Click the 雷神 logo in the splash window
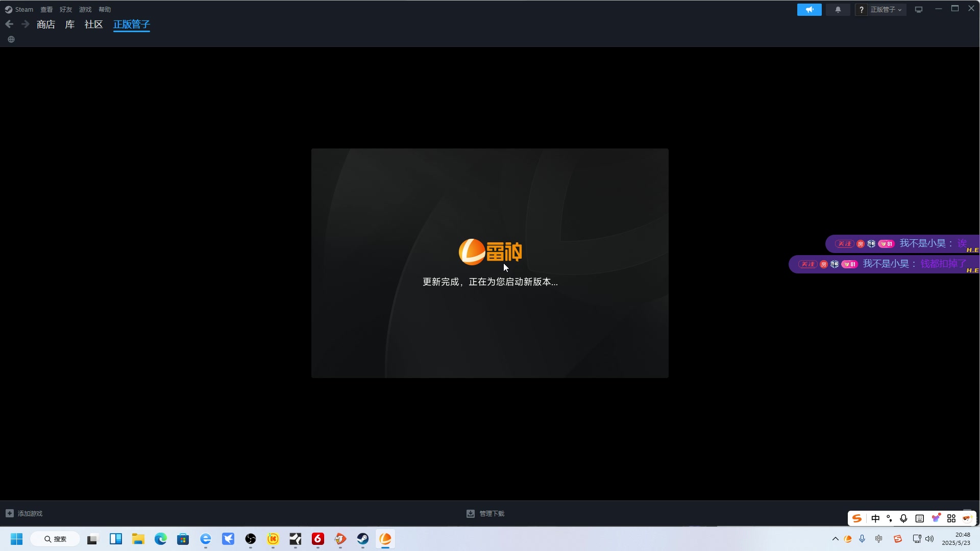 point(490,252)
